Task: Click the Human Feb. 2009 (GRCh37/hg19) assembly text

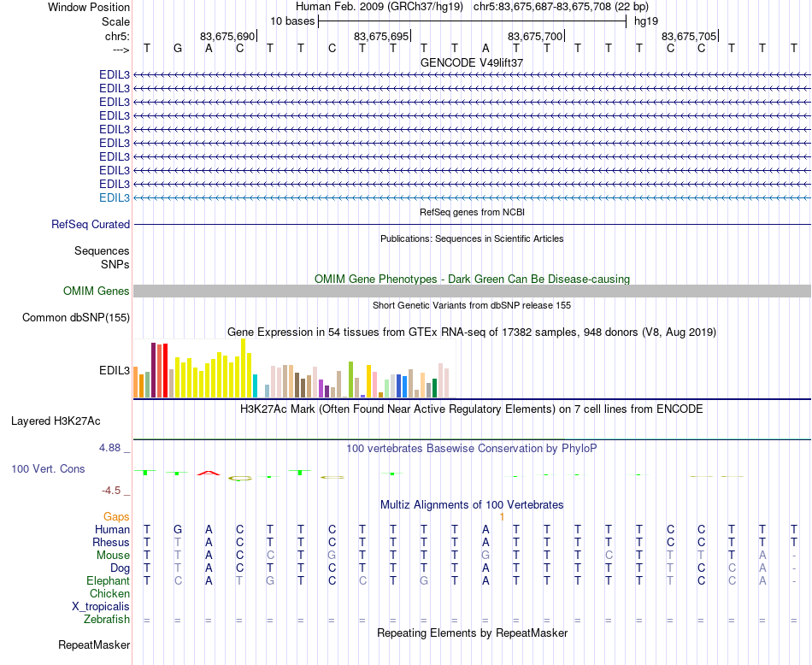Action: point(379,7)
